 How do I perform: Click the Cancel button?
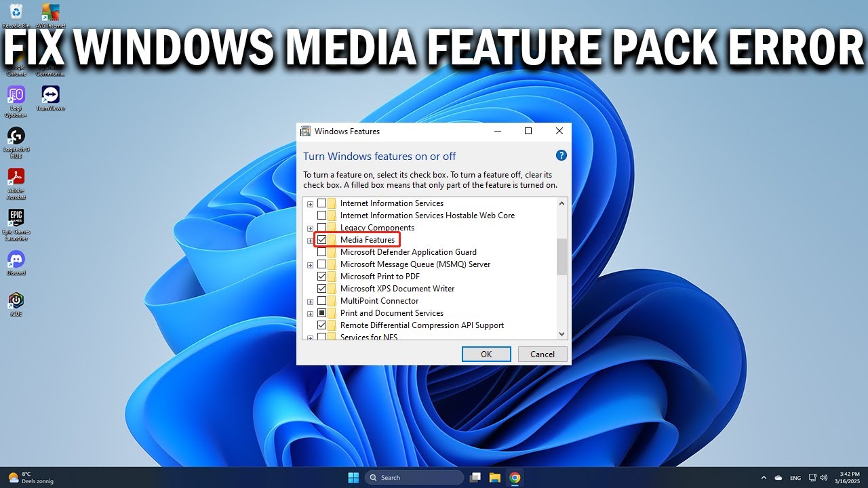tap(542, 354)
